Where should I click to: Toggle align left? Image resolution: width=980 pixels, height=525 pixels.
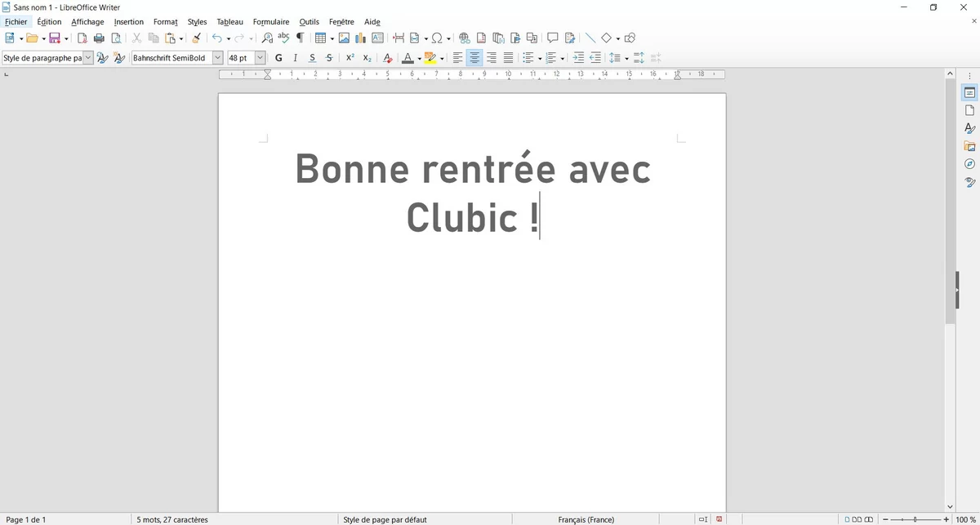(457, 58)
